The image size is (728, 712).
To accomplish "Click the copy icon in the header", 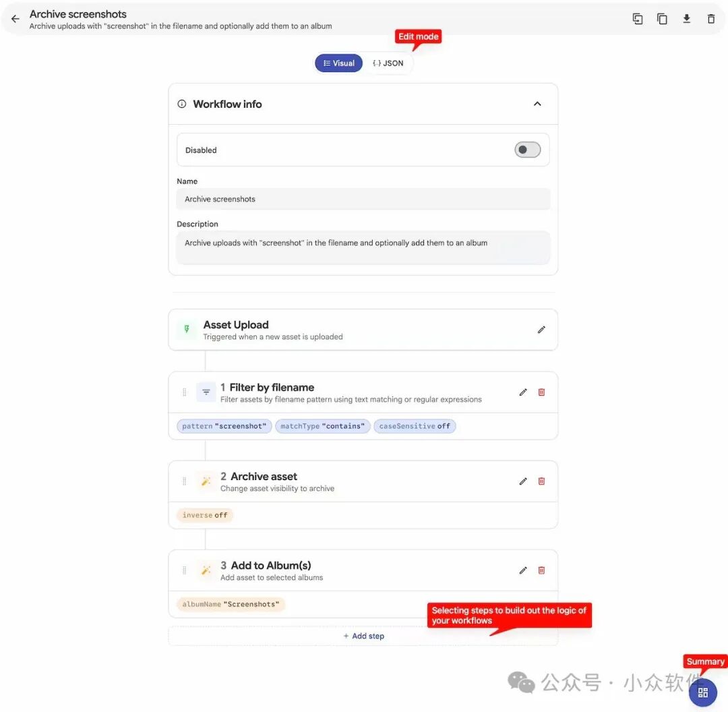I will coord(662,19).
